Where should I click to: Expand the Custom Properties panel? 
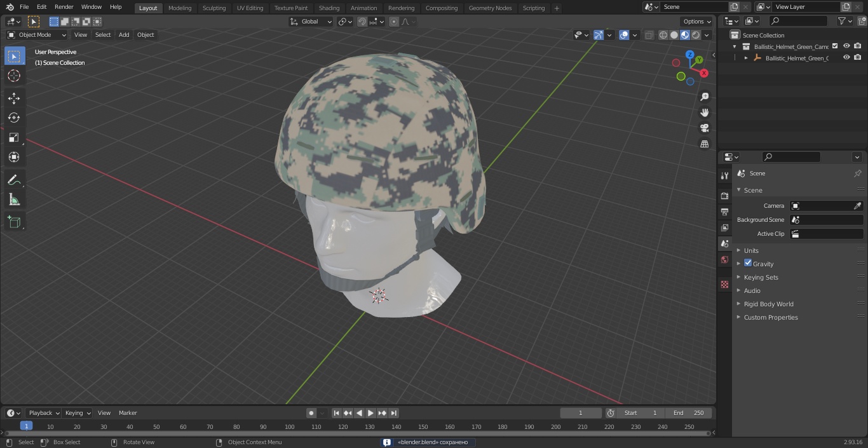(x=771, y=317)
